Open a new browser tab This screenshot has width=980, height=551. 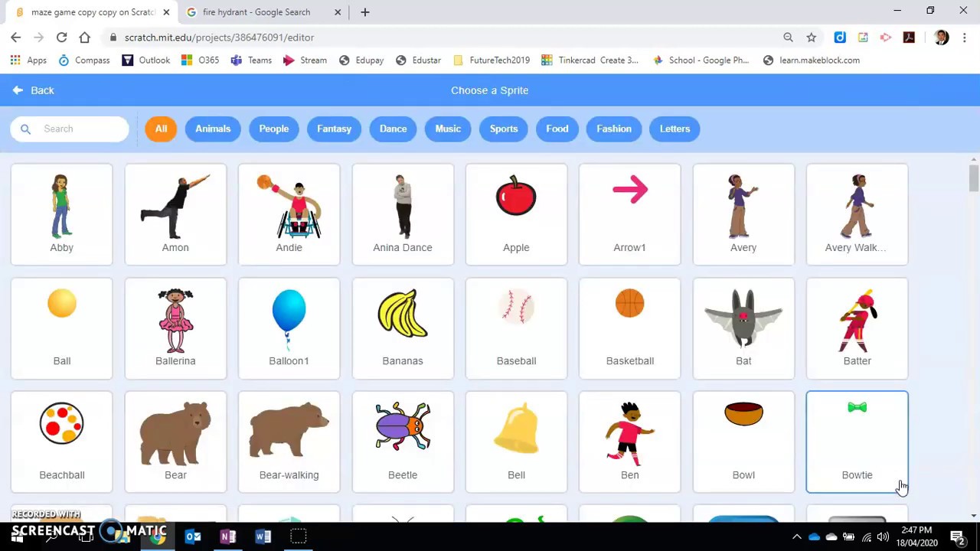click(365, 12)
